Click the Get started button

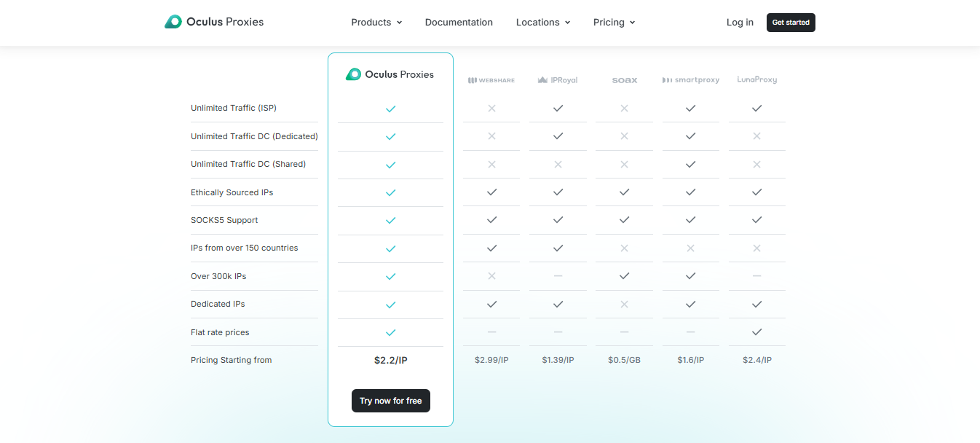click(x=791, y=23)
